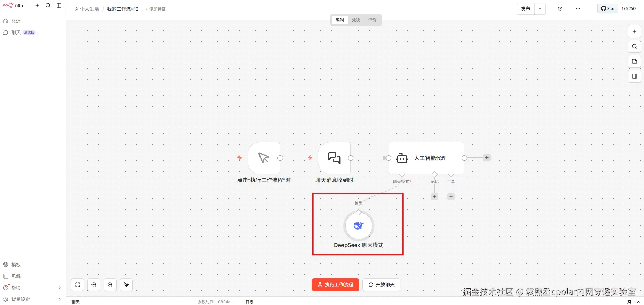Viewport: 644px width, 305px height.
Task: Click the GitHub Star button
Action: click(608, 9)
